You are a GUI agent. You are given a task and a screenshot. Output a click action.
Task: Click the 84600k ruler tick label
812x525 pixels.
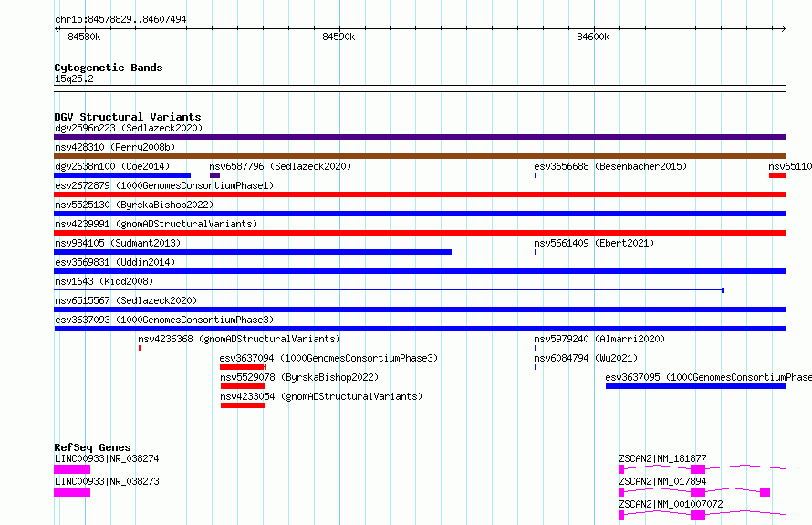[593, 37]
